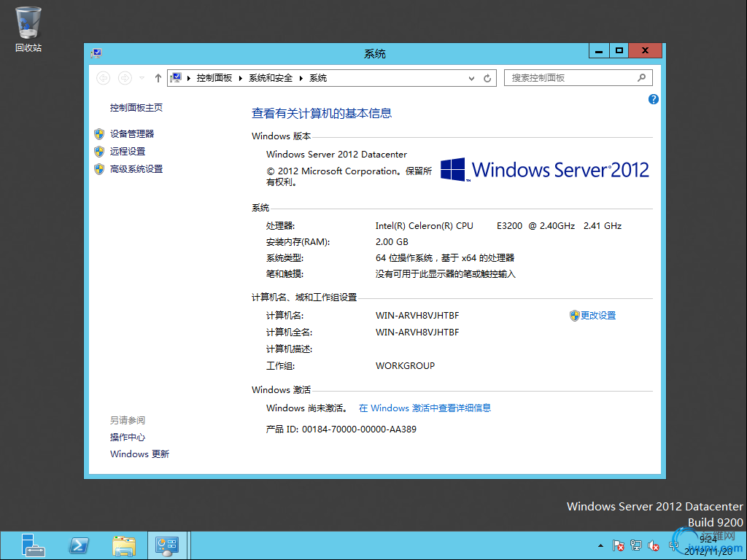Show hidden tray icons arrow
Screen dimensions: 747x560
click(x=601, y=545)
